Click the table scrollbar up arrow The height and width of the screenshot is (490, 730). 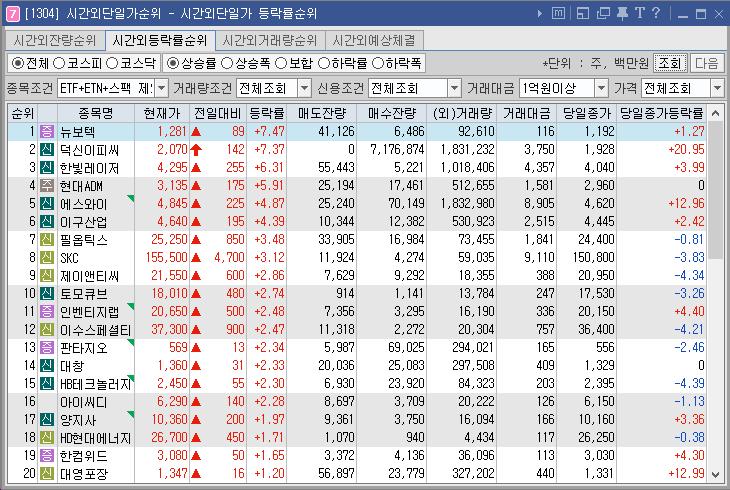(716, 113)
